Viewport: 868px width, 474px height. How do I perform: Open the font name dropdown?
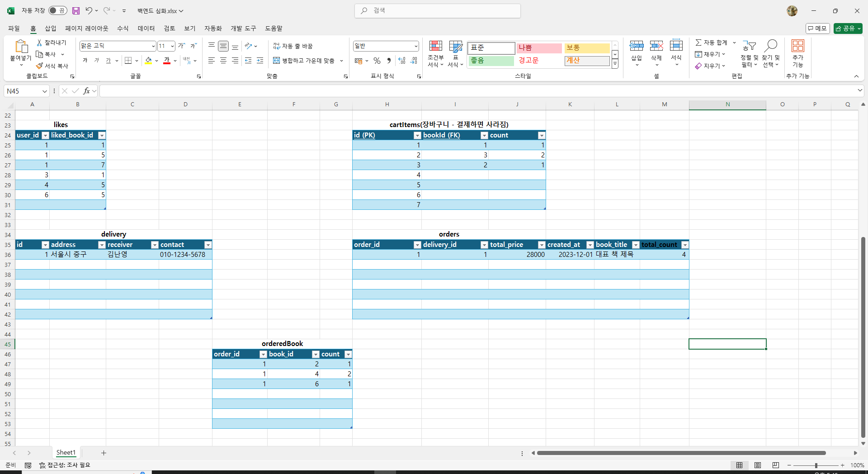coord(153,46)
